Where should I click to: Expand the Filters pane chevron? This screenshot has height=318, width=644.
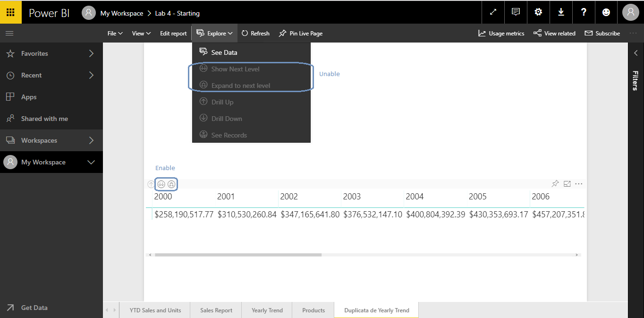636,53
